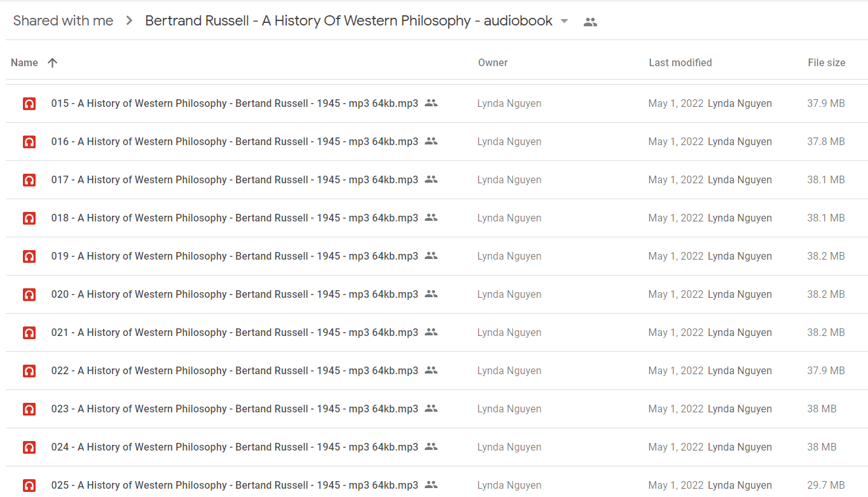Click the May 1, 2022 date for file 017
This screenshot has width=868, height=497.
click(x=676, y=180)
